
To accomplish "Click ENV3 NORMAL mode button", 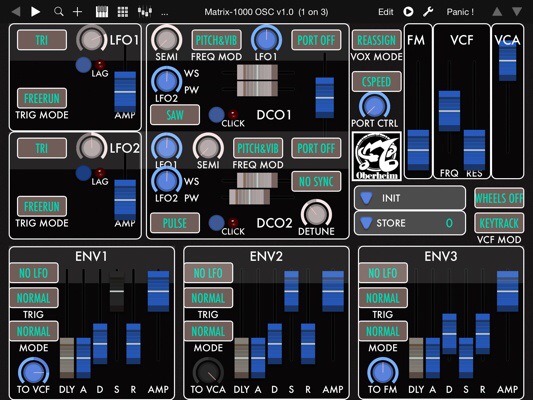I will (x=383, y=331).
